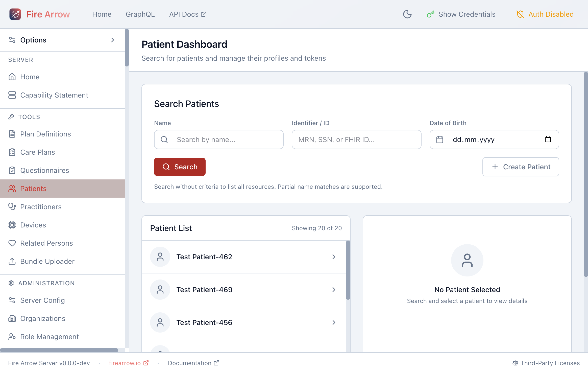
Task: Switch to the GraphQL page
Action: tap(140, 14)
